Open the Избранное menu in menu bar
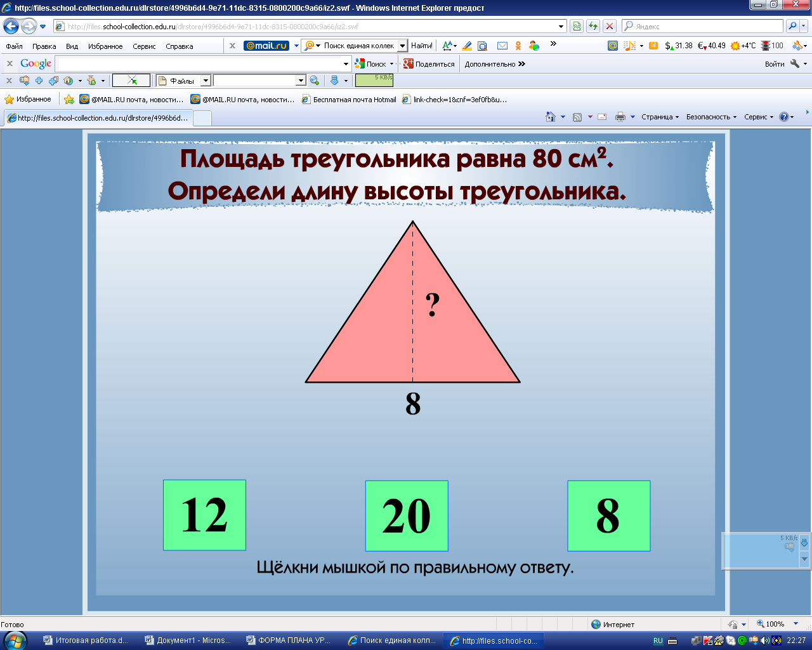This screenshot has width=812, height=650. (105, 46)
